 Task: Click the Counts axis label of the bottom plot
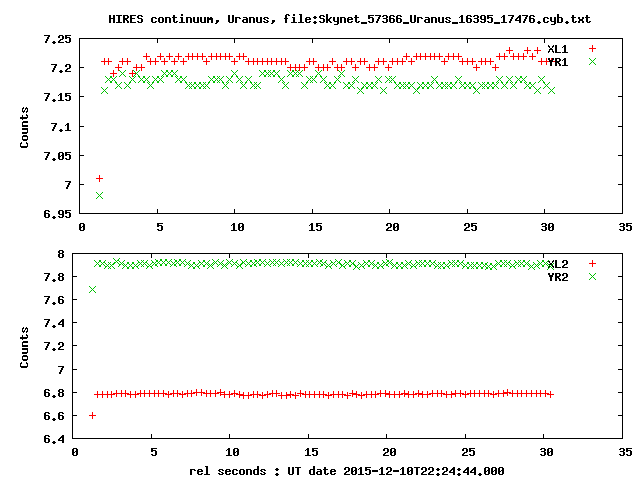point(24,347)
